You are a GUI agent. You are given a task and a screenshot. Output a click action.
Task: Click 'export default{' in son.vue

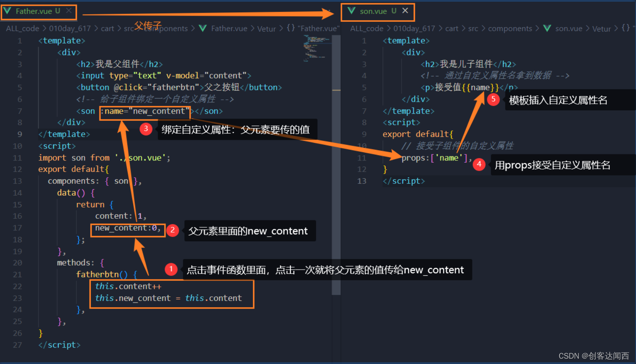[x=418, y=134]
